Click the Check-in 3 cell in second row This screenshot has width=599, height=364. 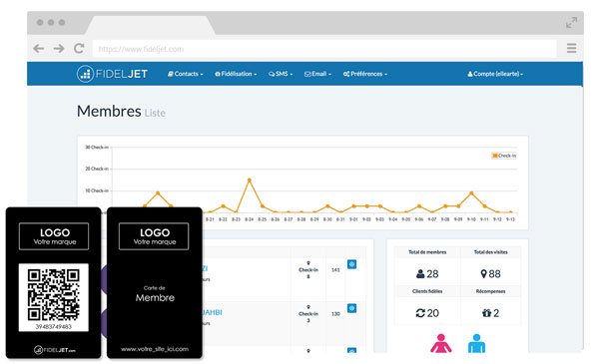click(307, 313)
